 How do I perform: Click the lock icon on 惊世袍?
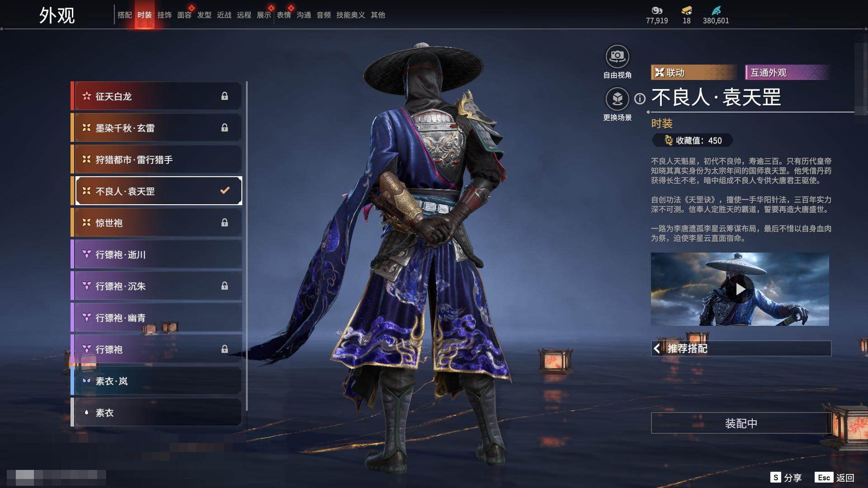(x=224, y=222)
